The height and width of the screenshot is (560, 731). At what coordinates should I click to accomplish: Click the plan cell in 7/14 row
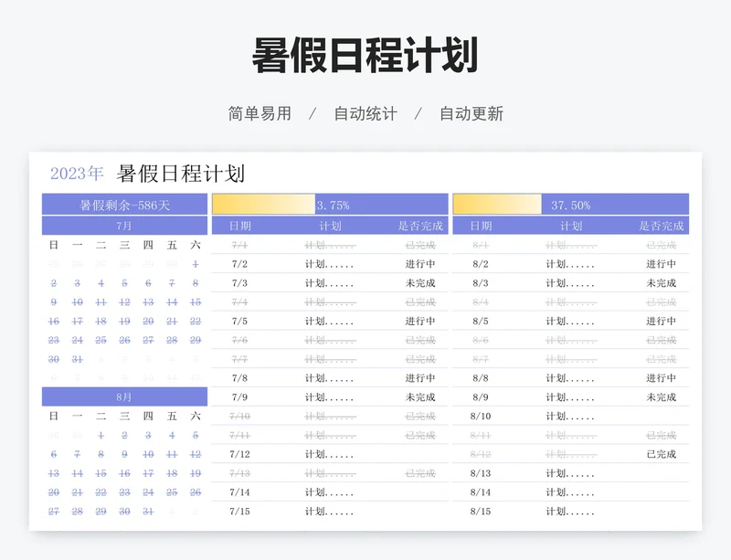[x=330, y=492]
